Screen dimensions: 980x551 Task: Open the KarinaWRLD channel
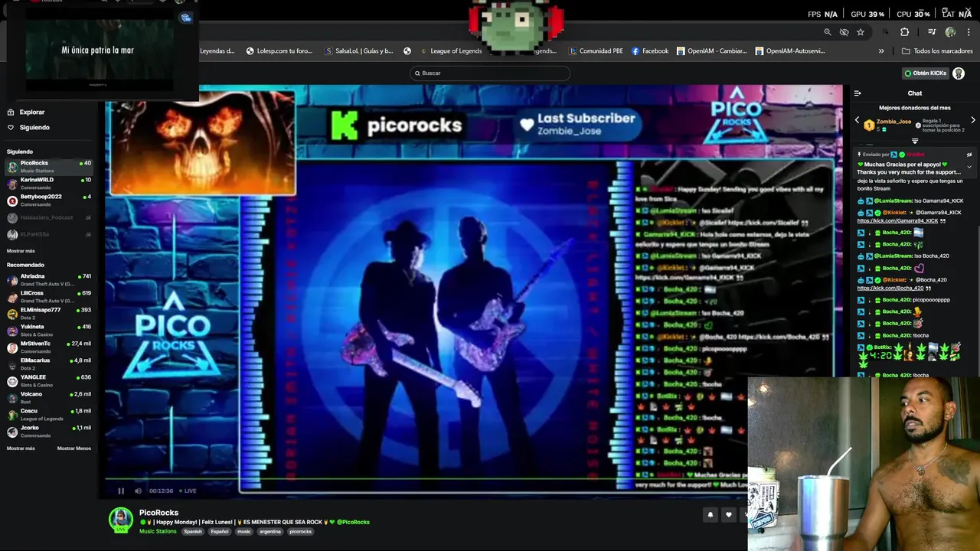(x=49, y=183)
